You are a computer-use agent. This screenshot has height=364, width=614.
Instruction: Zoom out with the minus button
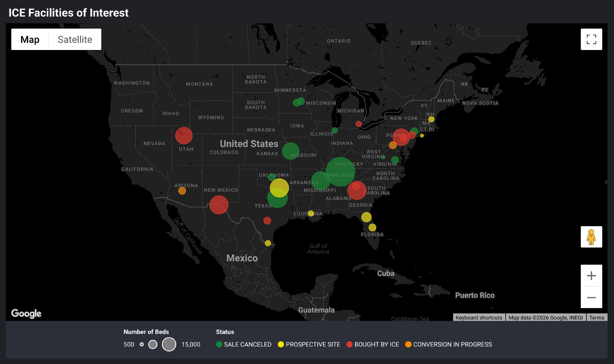pos(591,297)
